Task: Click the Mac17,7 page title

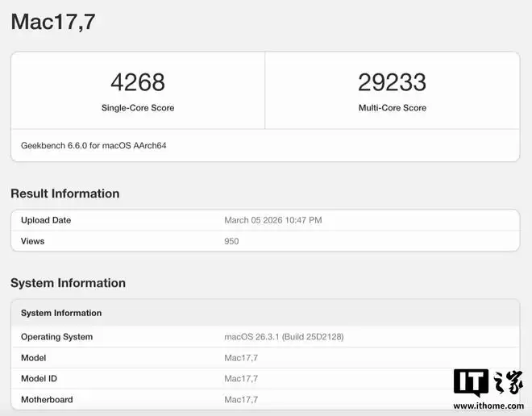Action: click(x=53, y=22)
